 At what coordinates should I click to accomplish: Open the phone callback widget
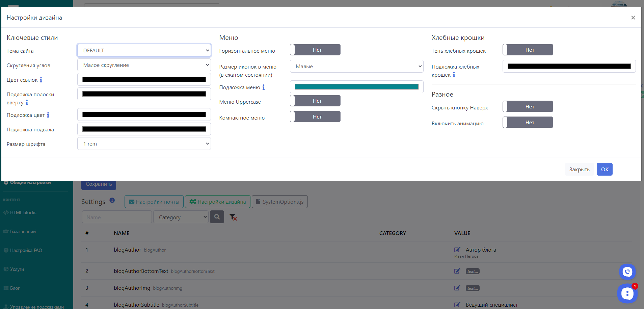[x=627, y=272]
